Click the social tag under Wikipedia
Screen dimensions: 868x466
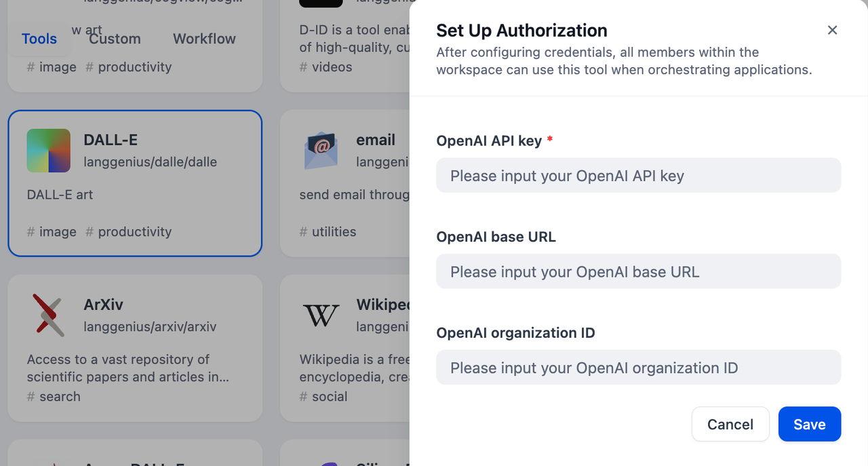(324, 397)
